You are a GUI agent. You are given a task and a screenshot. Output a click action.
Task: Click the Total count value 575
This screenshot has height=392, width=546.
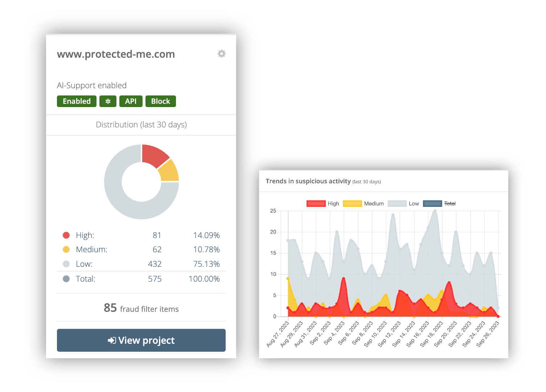click(155, 279)
